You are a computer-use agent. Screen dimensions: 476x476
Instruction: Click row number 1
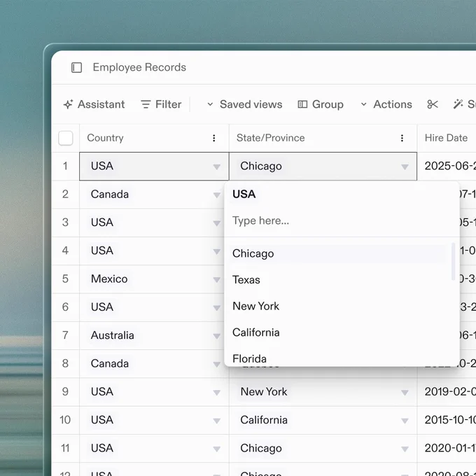click(x=65, y=166)
